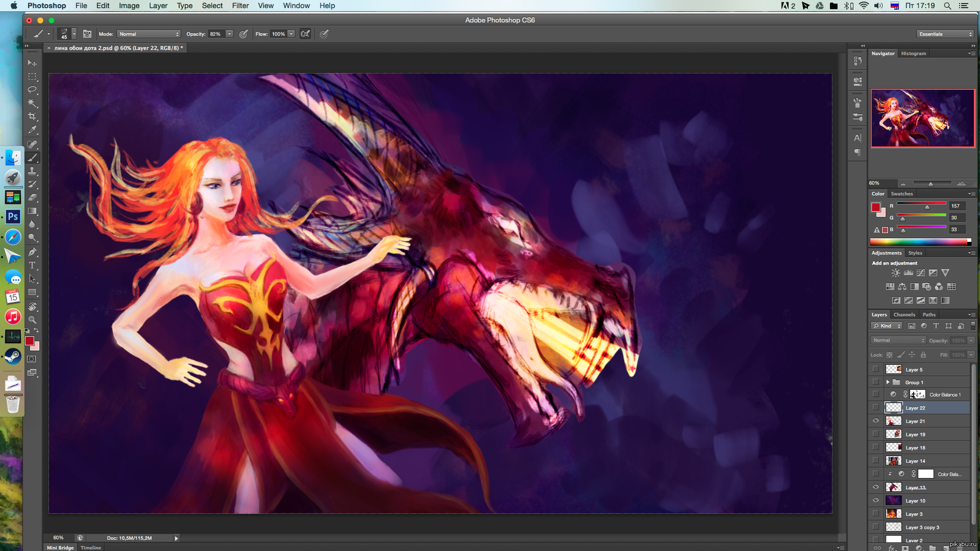The height and width of the screenshot is (551, 980).
Task: Add a Brightness/Contrast adjustment
Action: click(x=896, y=273)
